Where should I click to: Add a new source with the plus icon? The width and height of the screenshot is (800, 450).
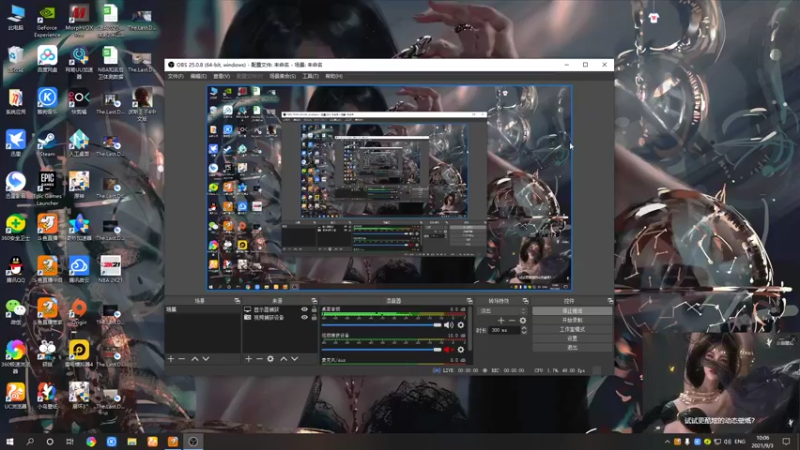click(x=248, y=359)
